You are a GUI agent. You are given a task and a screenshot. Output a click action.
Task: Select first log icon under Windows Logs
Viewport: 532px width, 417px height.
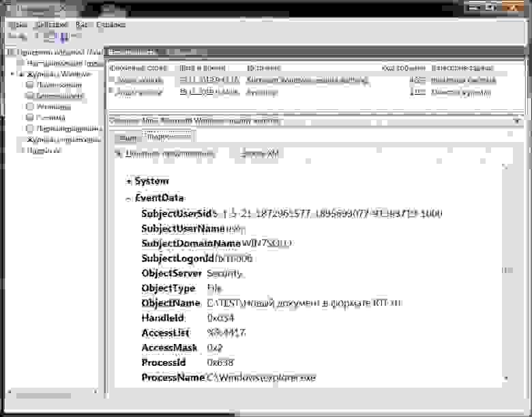point(30,85)
